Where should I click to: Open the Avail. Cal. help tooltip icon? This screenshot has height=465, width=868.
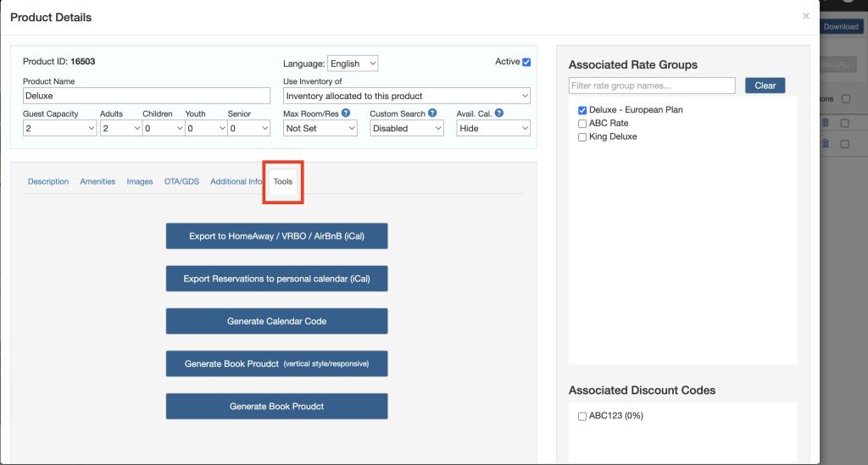[498, 113]
